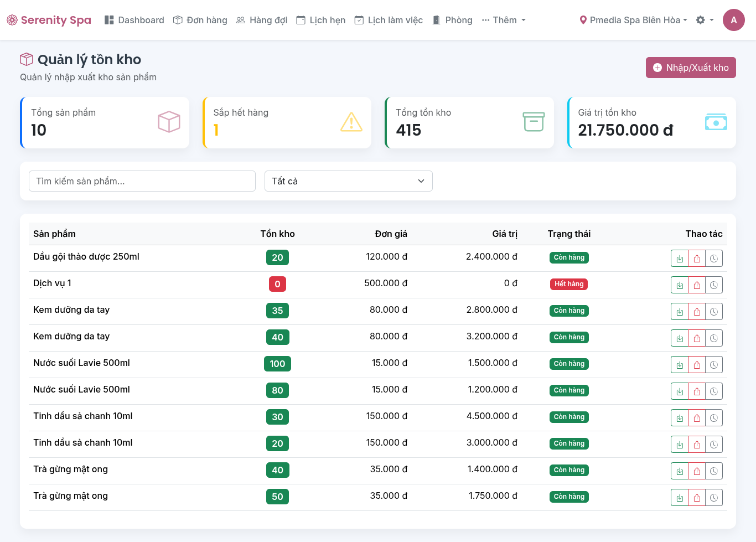
Task: Open the "Lịch hẹn" navigation item
Action: pos(321,20)
